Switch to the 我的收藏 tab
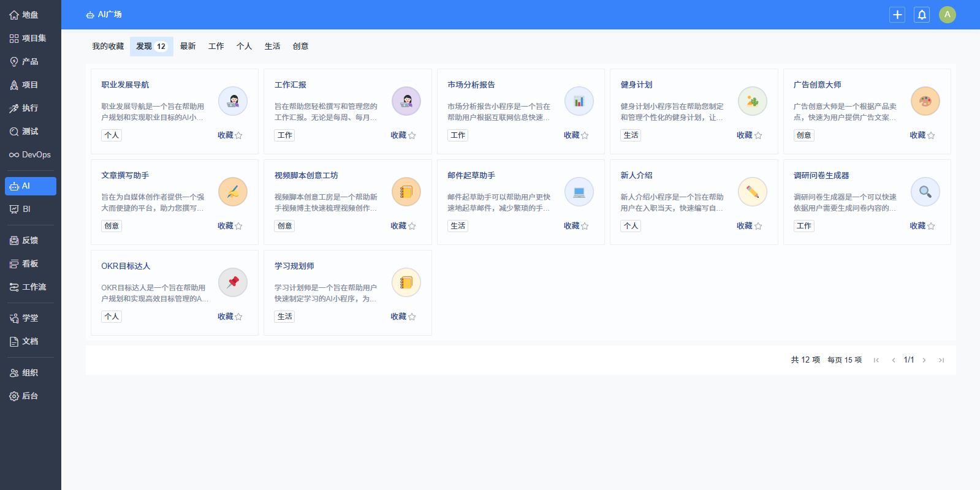The width and height of the screenshot is (980, 490). point(108,47)
